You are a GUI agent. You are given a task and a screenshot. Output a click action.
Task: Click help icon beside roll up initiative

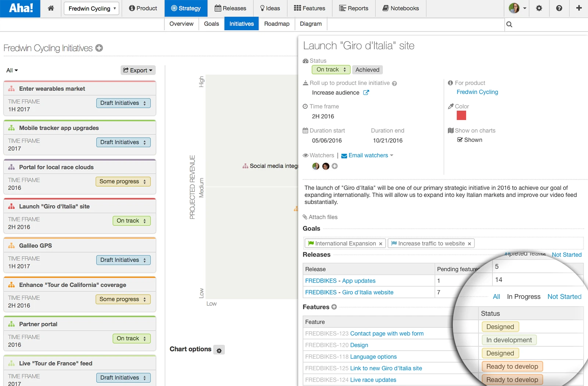coord(394,83)
